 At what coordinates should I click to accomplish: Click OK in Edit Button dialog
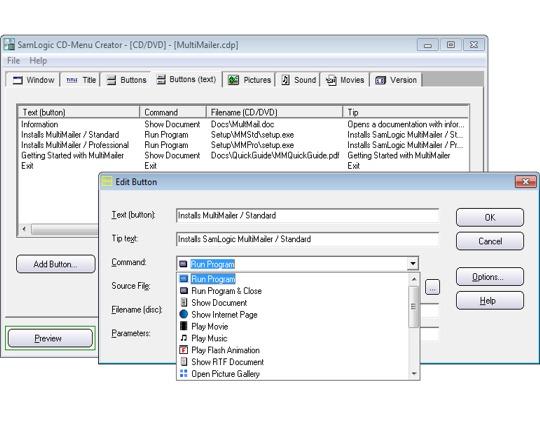[x=490, y=217]
